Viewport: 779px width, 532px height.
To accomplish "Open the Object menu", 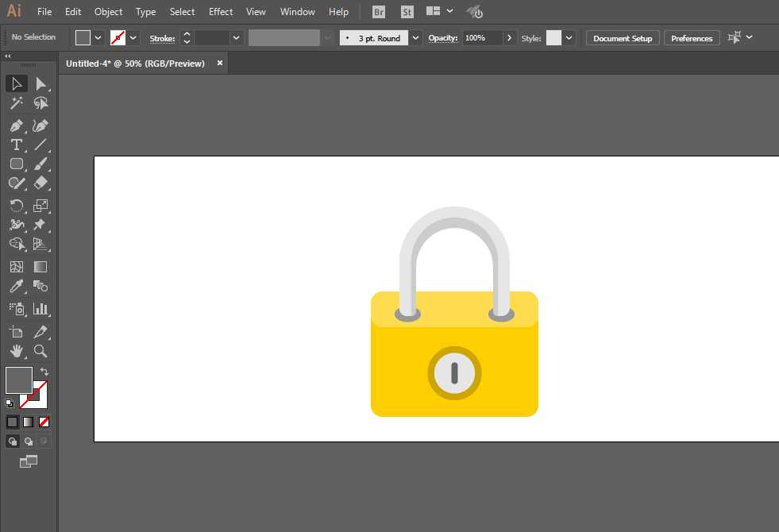I will 108,12.
